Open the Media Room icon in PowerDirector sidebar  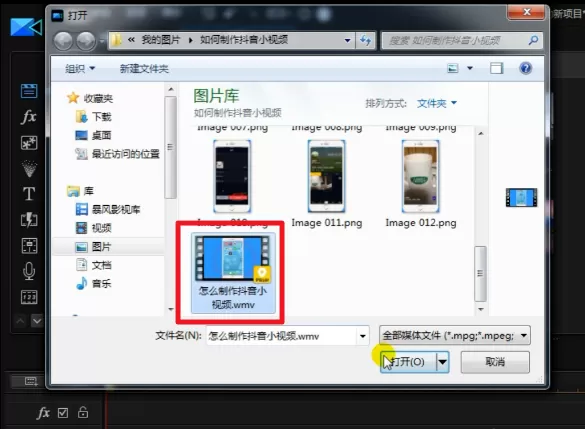coord(29,91)
